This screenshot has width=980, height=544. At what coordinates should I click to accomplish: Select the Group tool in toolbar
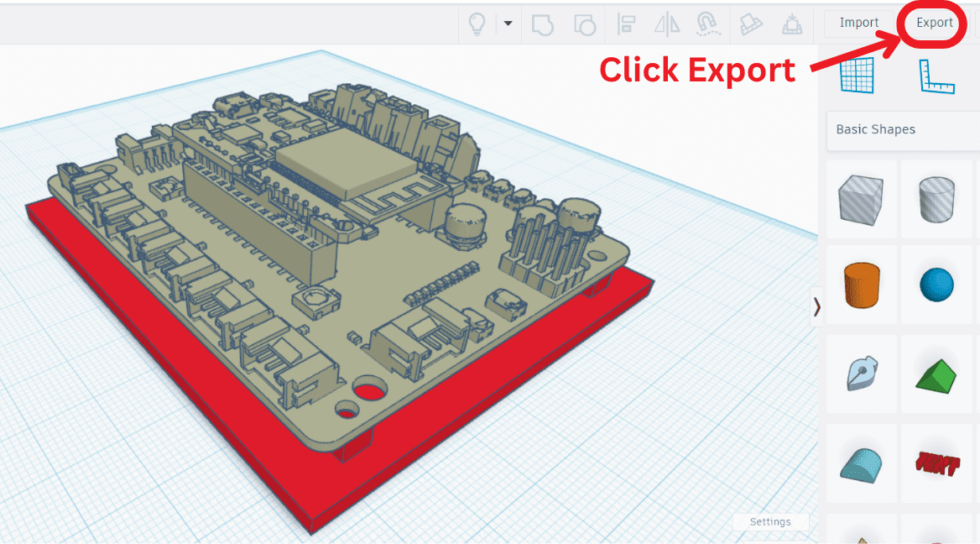[543, 24]
